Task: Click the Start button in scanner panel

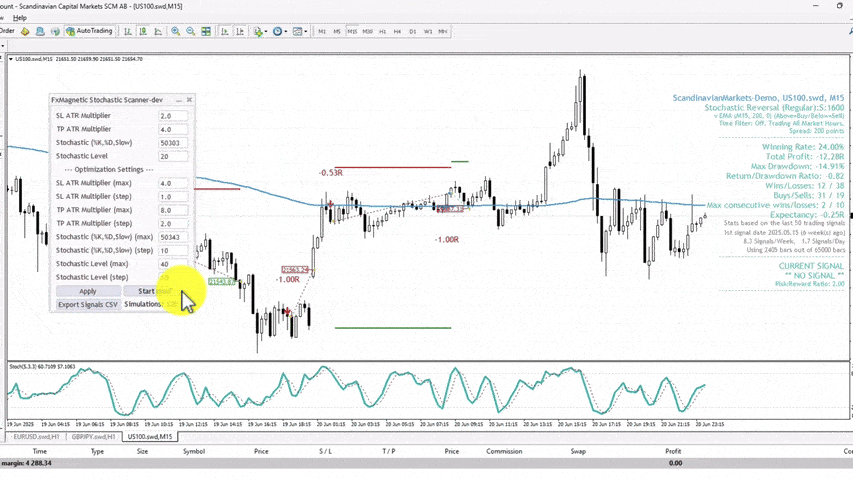Action: [146, 291]
